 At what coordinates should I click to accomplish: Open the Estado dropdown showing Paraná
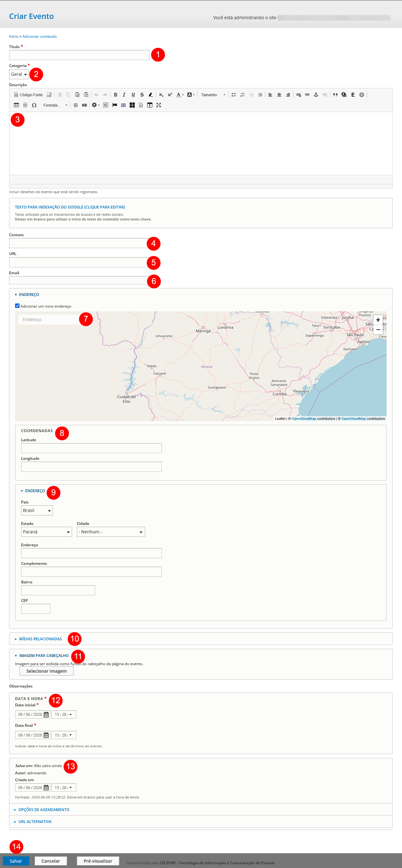point(47,532)
